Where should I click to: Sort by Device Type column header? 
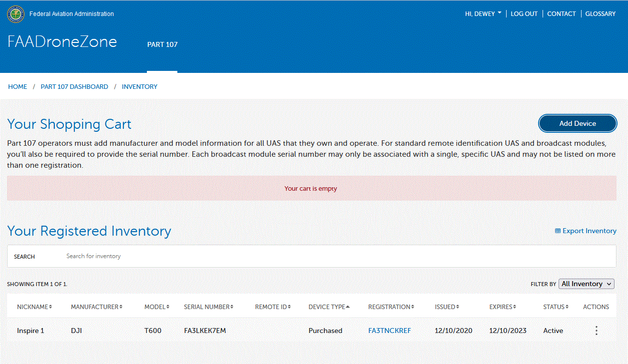pyautogui.click(x=329, y=307)
